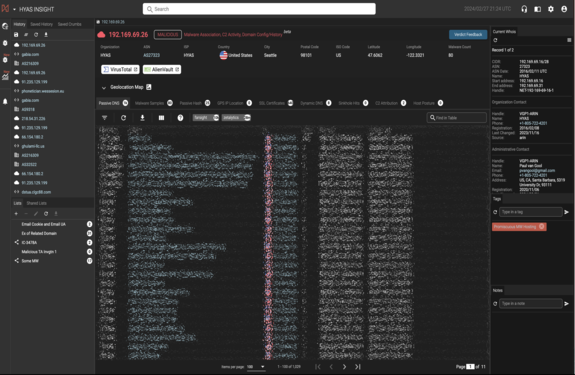Go to the next page arrow

pos(344,367)
